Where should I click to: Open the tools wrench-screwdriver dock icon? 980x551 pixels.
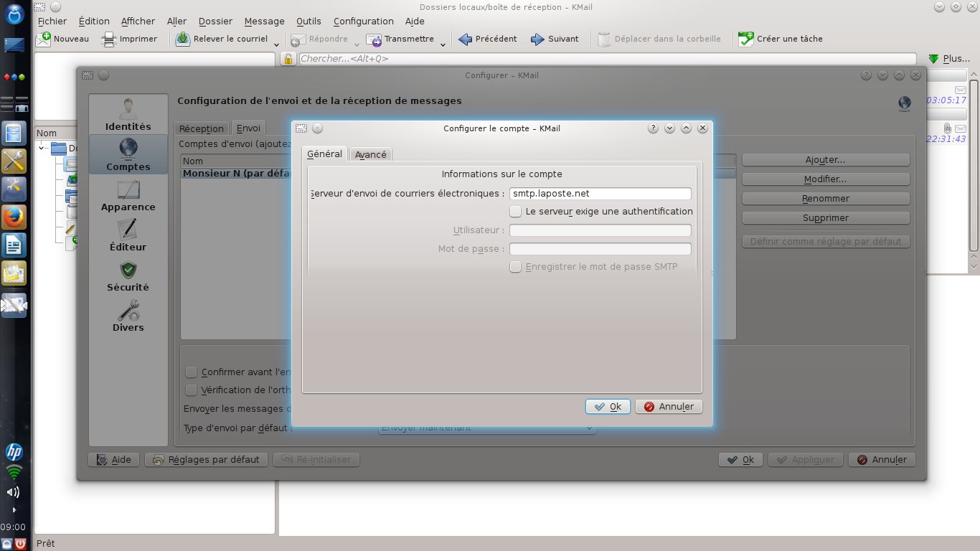coord(15,160)
